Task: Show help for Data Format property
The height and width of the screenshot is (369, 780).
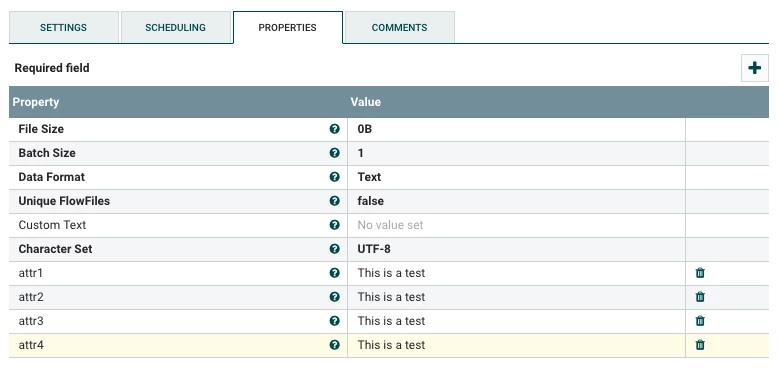Action: (x=334, y=177)
